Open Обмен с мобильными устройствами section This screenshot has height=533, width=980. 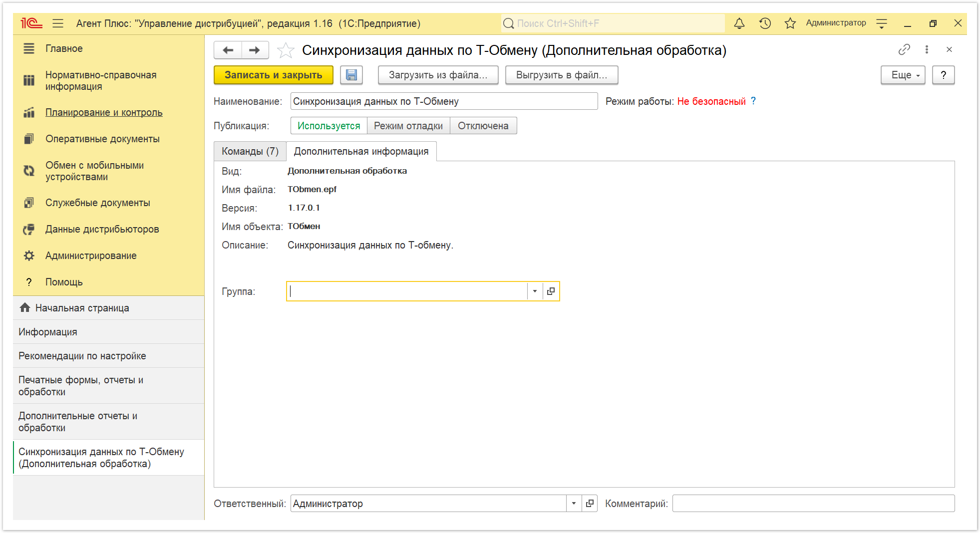click(x=94, y=171)
